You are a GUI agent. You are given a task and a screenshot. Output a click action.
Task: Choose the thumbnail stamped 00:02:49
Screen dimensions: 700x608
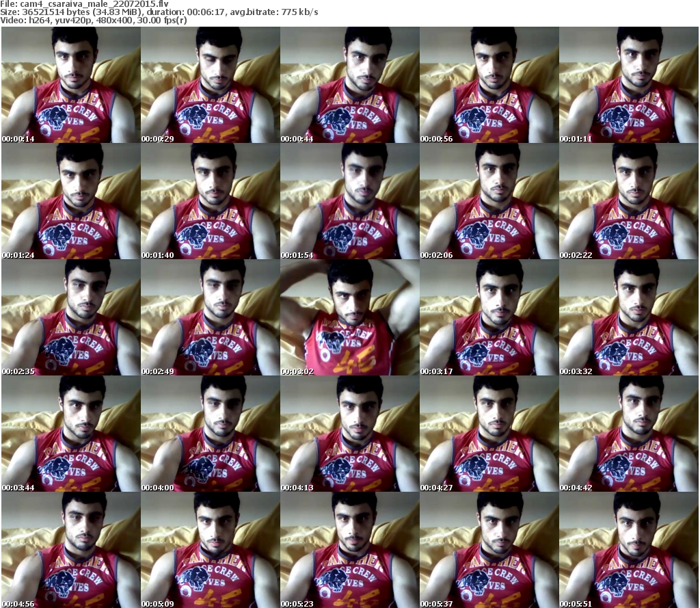point(211,317)
